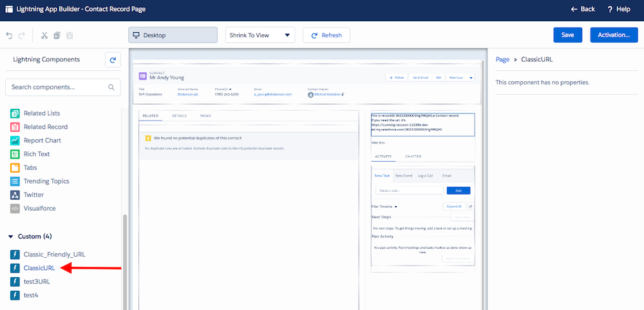This screenshot has height=310, width=644.
Task: Click the Send Email button
Action: pos(420,77)
